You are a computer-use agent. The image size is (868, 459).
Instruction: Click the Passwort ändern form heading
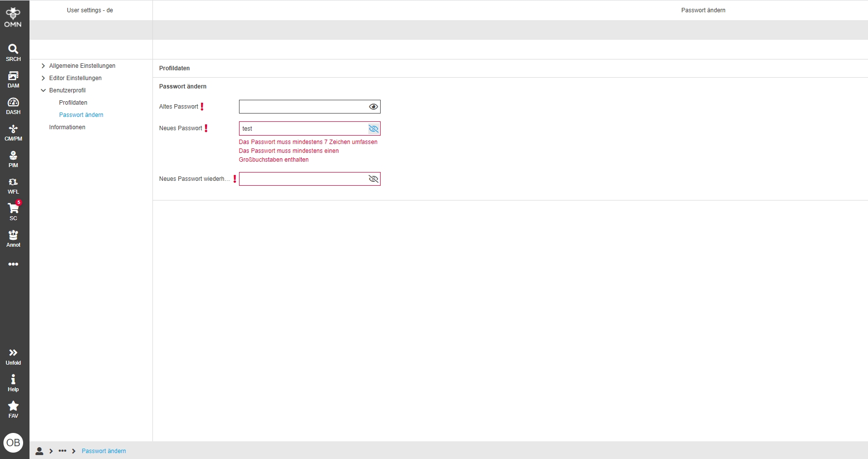point(183,86)
